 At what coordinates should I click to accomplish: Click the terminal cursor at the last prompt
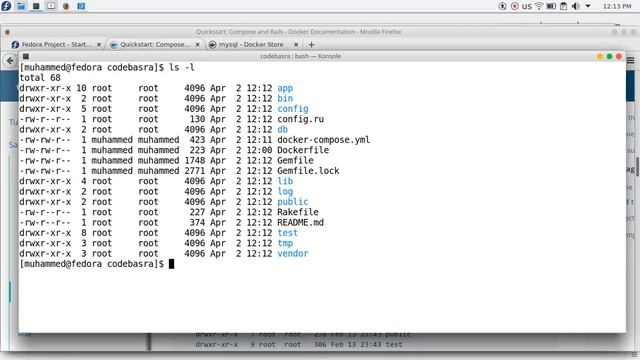pyautogui.click(x=171, y=264)
